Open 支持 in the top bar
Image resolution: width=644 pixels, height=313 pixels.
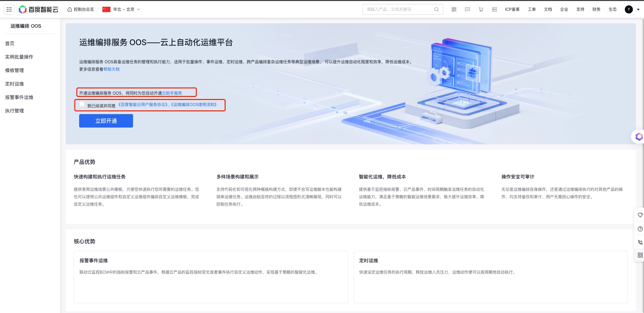580,9
